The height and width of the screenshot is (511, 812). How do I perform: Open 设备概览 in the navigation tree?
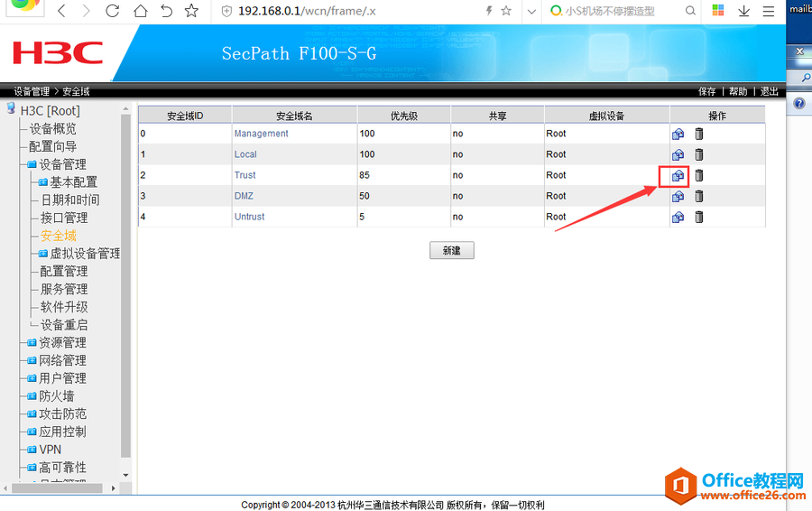pyautogui.click(x=53, y=129)
